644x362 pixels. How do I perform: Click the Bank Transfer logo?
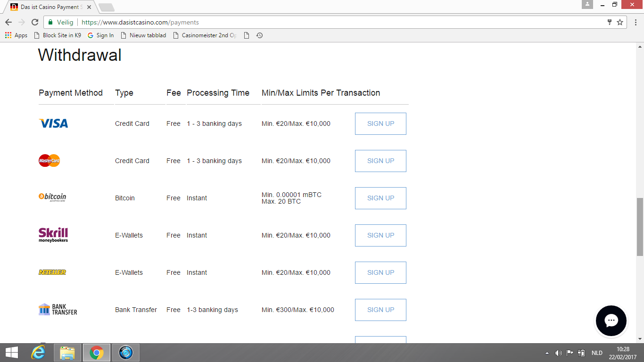pyautogui.click(x=58, y=310)
